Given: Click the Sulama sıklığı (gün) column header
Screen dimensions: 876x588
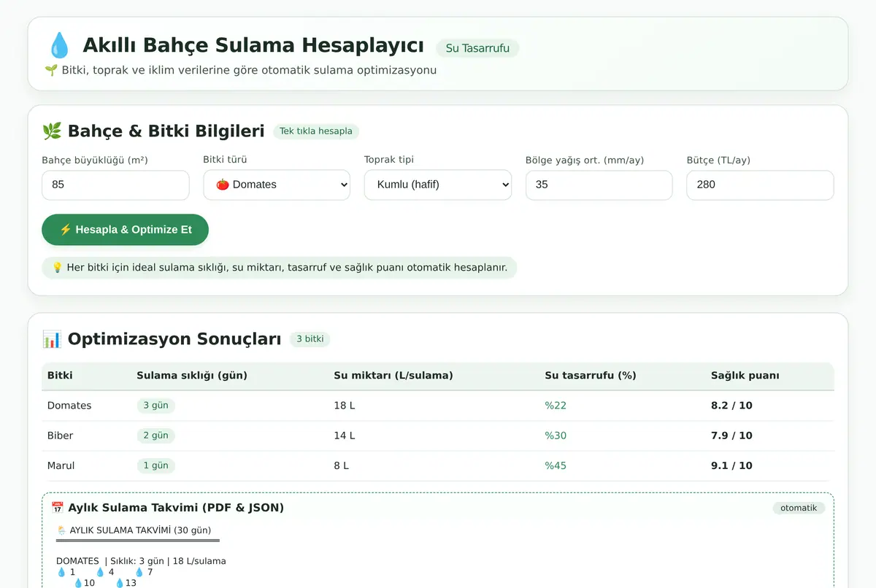Looking at the screenshot, I should pos(192,376).
